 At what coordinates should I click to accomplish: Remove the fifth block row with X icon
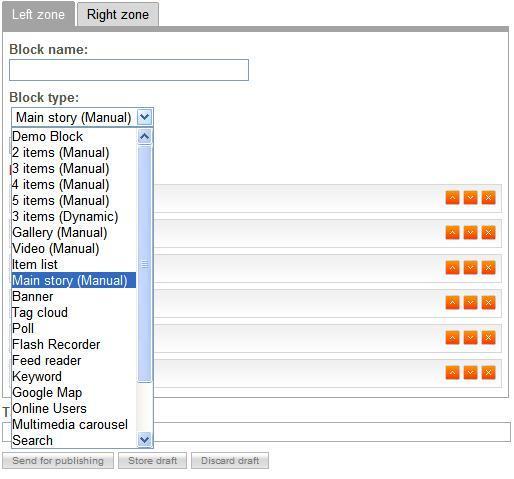(x=488, y=338)
